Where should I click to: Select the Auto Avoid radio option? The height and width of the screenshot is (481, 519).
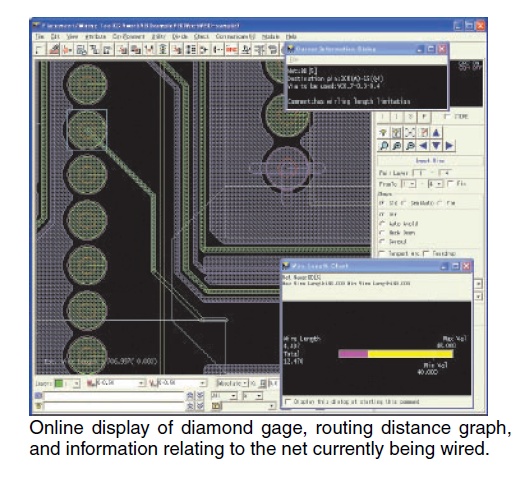pos(382,223)
